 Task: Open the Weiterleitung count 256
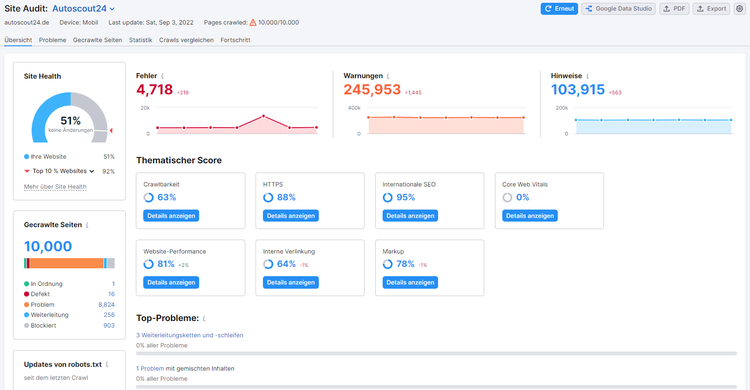pyautogui.click(x=110, y=315)
